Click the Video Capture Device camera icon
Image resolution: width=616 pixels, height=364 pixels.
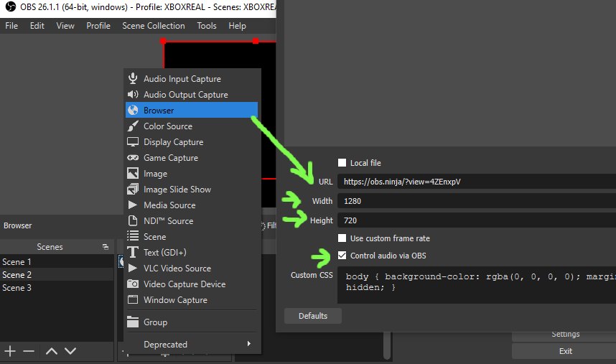coord(133,284)
